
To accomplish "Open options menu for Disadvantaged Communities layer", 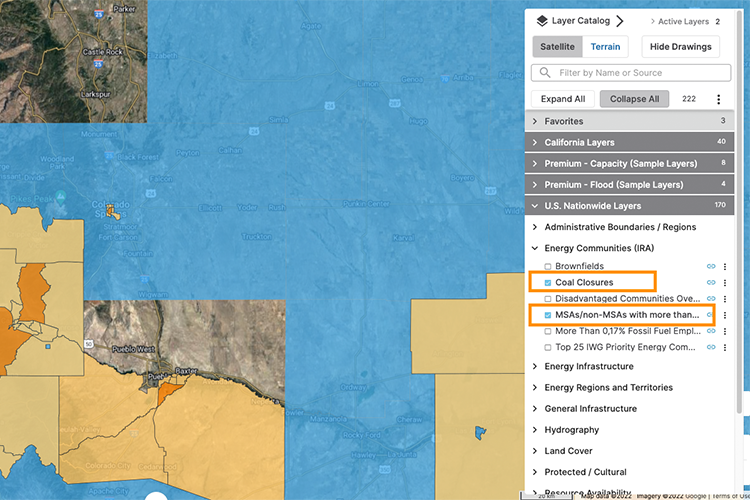I will pos(725,299).
